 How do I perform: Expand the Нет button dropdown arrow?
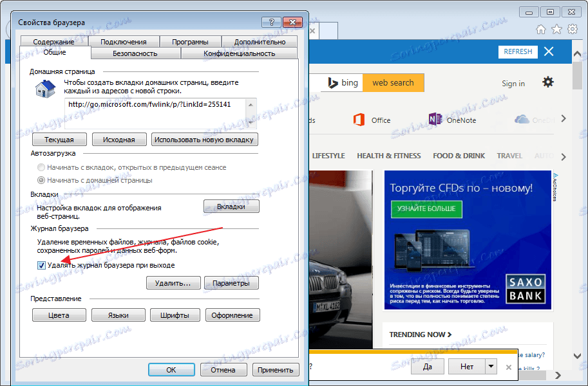[491, 367]
